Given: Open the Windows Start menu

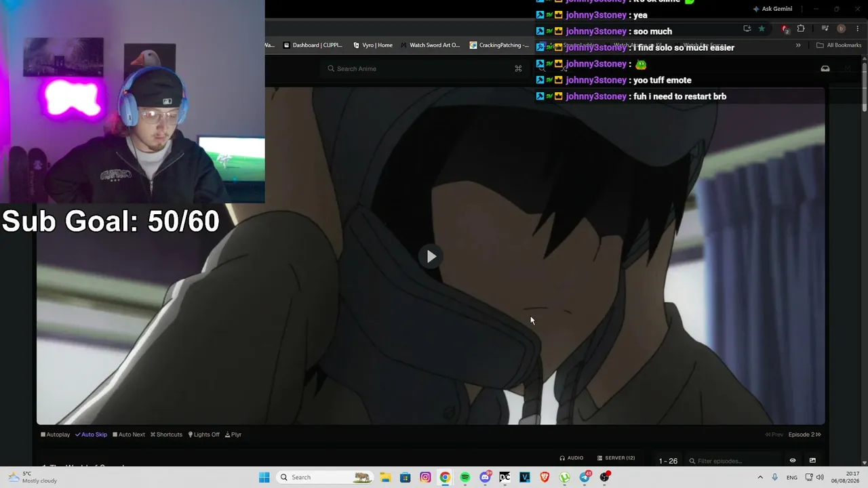Looking at the screenshot, I should (x=264, y=477).
